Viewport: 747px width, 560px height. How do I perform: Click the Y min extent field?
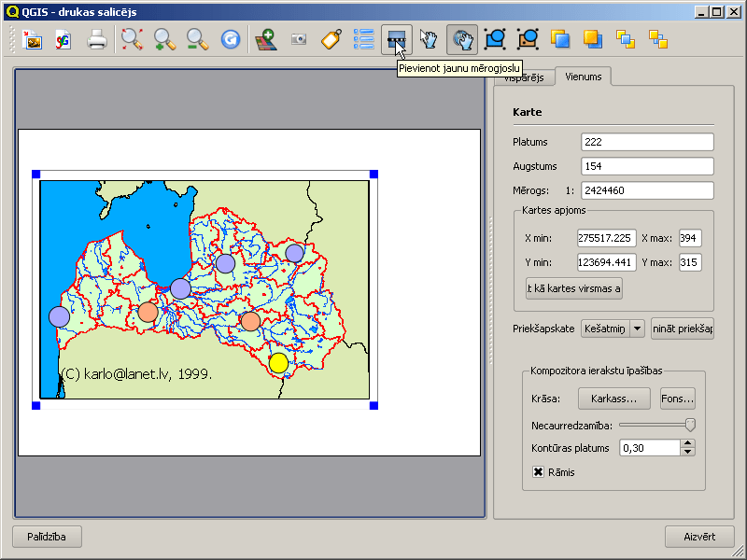606,262
